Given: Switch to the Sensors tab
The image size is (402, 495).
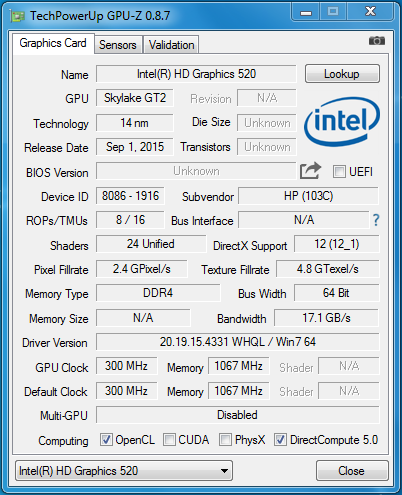Looking at the screenshot, I should pos(118,45).
